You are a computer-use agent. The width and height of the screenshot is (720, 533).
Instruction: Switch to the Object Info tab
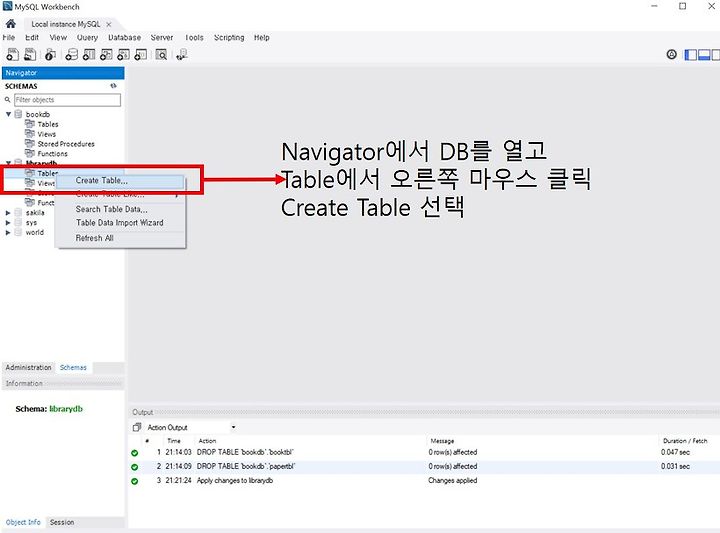point(23,522)
